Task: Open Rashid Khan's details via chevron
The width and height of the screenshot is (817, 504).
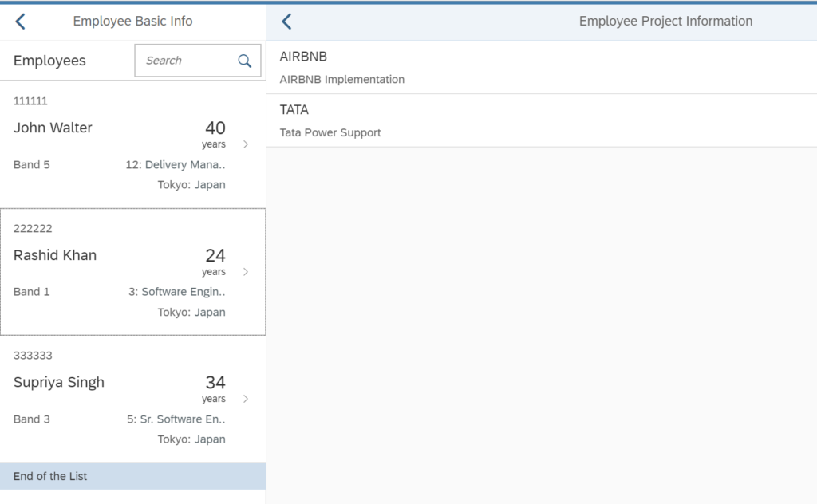Action: [246, 272]
